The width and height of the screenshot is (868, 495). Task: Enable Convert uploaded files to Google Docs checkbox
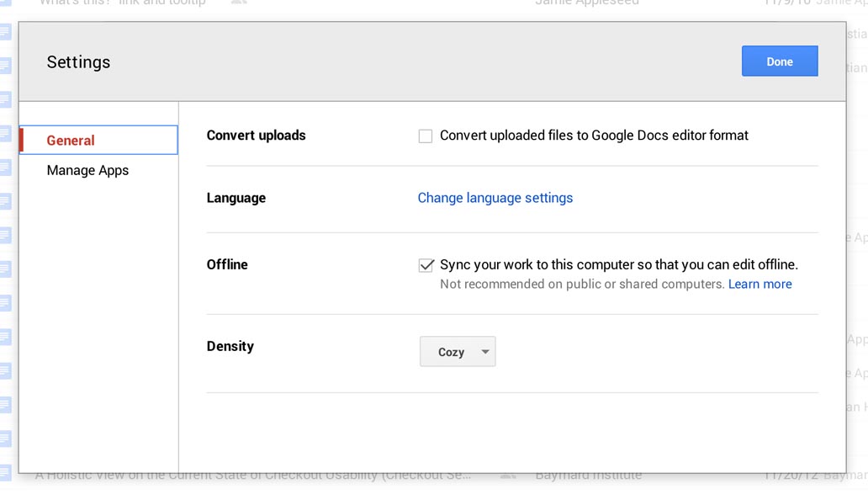426,136
